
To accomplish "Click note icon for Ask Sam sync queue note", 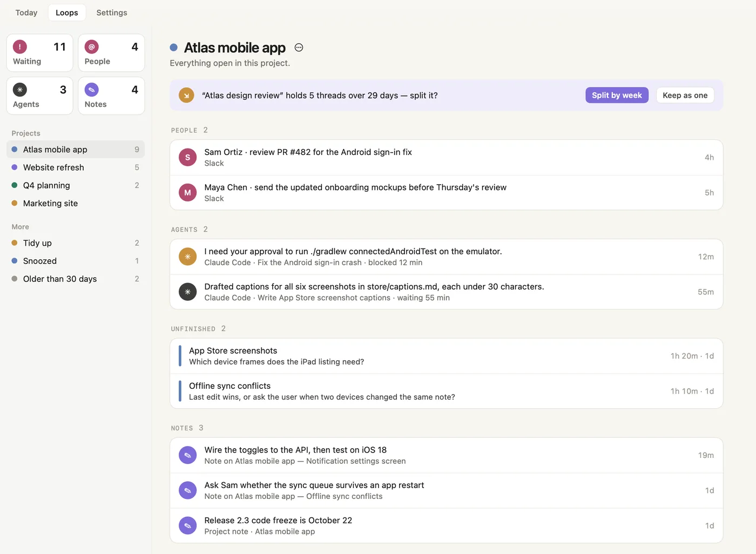I will click(187, 490).
